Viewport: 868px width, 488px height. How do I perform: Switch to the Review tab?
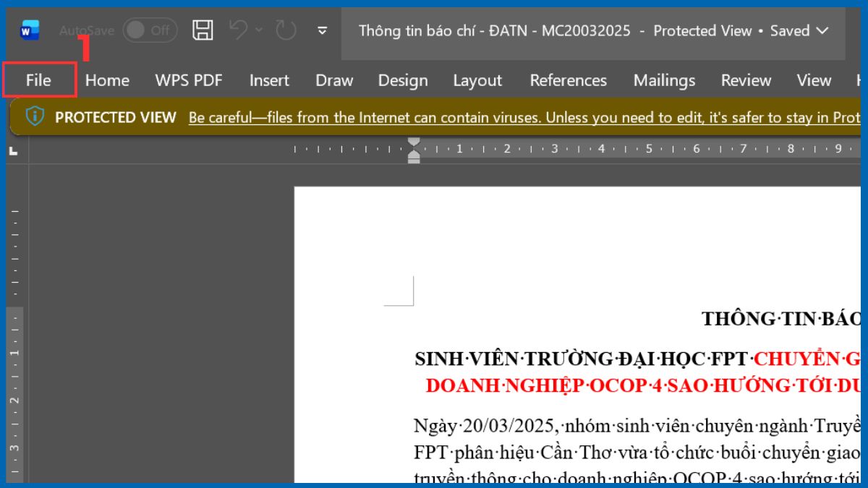(746, 80)
